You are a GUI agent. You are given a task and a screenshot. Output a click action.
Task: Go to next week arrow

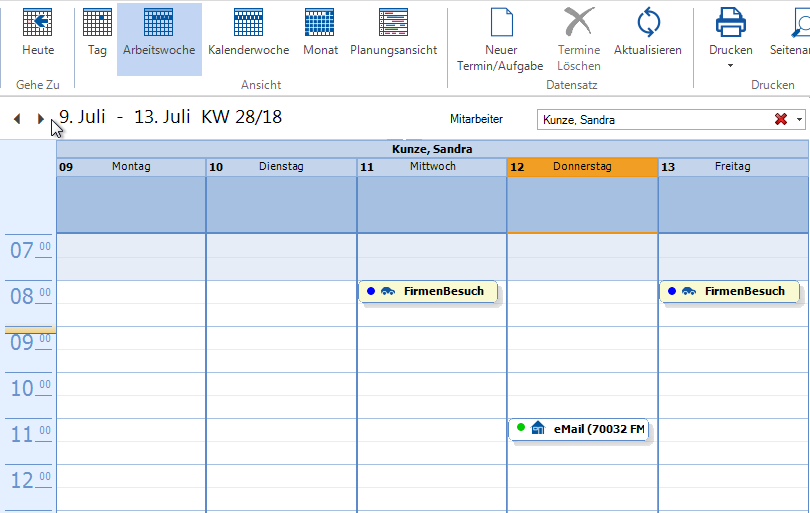[x=41, y=119]
